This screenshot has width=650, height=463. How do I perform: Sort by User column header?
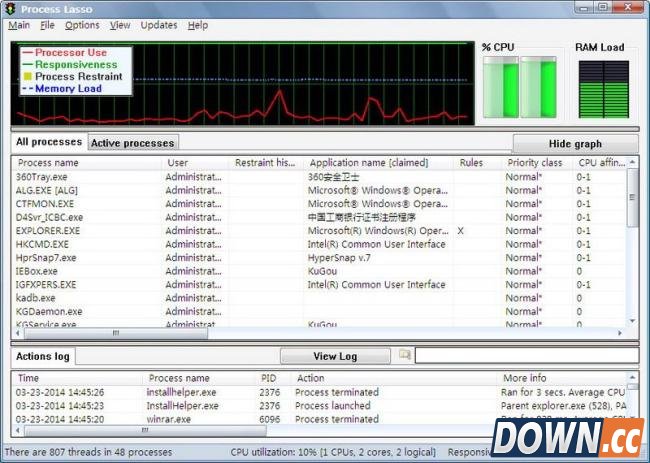click(x=195, y=163)
